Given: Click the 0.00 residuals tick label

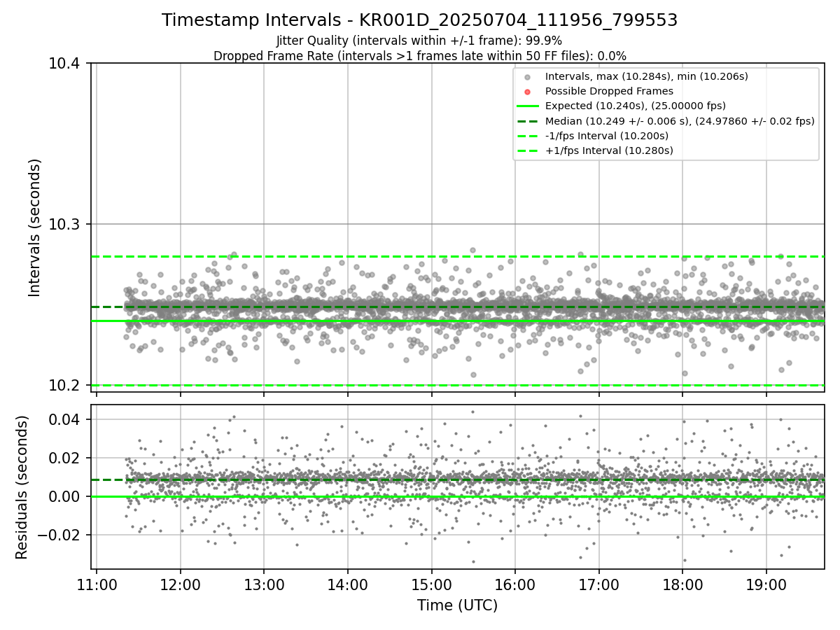Looking at the screenshot, I should tap(64, 496).
